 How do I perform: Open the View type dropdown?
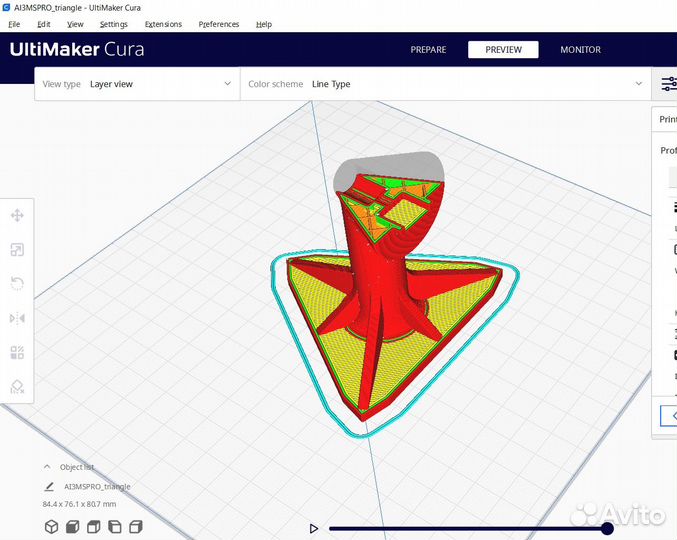point(137,84)
